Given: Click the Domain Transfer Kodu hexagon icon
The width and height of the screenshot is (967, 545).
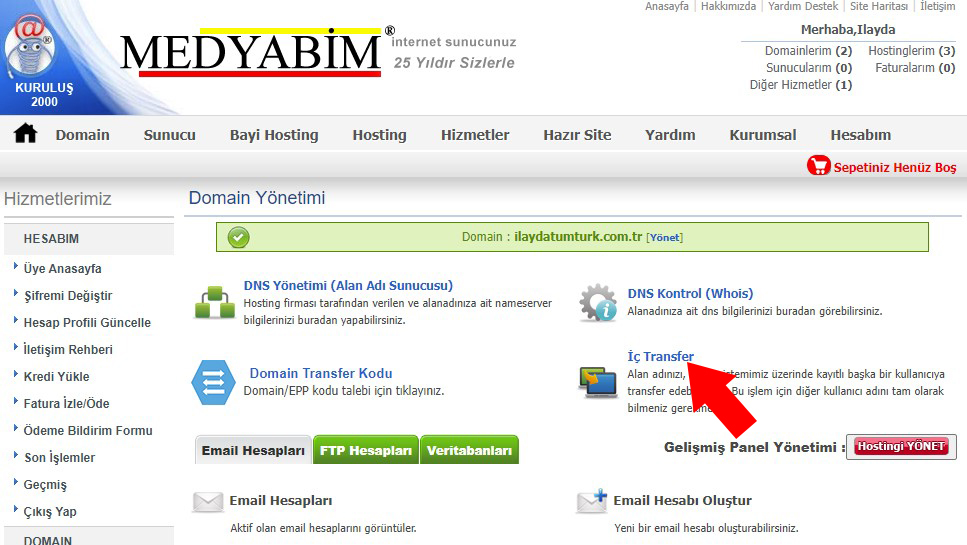Looking at the screenshot, I should (213, 382).
